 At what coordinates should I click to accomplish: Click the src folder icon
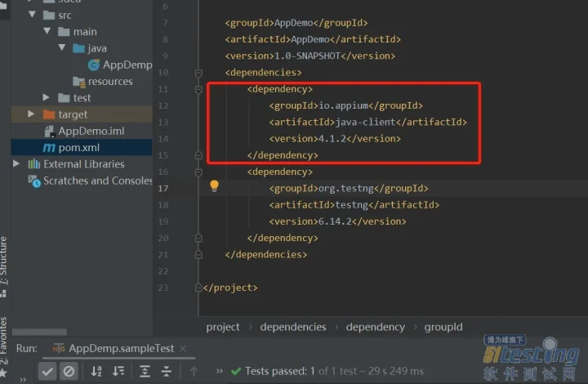[49, 16]
